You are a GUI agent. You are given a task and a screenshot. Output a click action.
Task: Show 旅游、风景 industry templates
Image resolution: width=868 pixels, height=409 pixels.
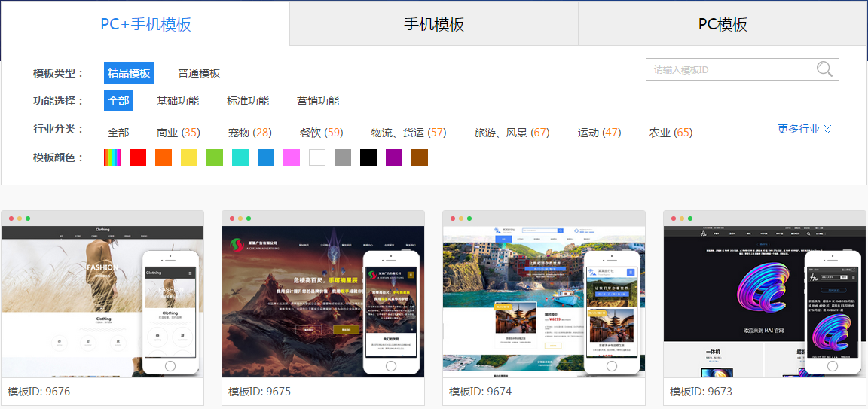click(x=512, y=133)
